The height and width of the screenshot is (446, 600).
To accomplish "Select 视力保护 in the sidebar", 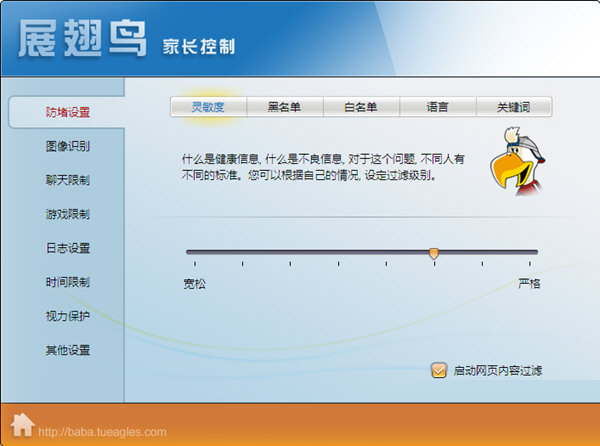I will click(x=67, y=316).
